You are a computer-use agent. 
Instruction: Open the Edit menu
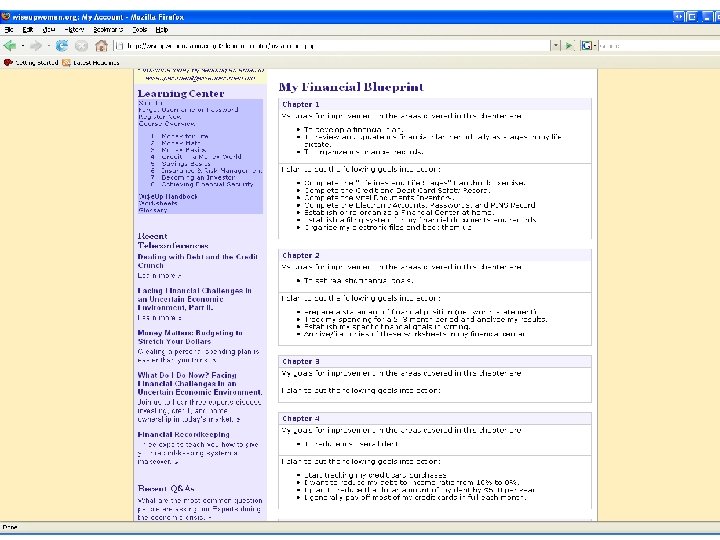(x=28, y=29)
